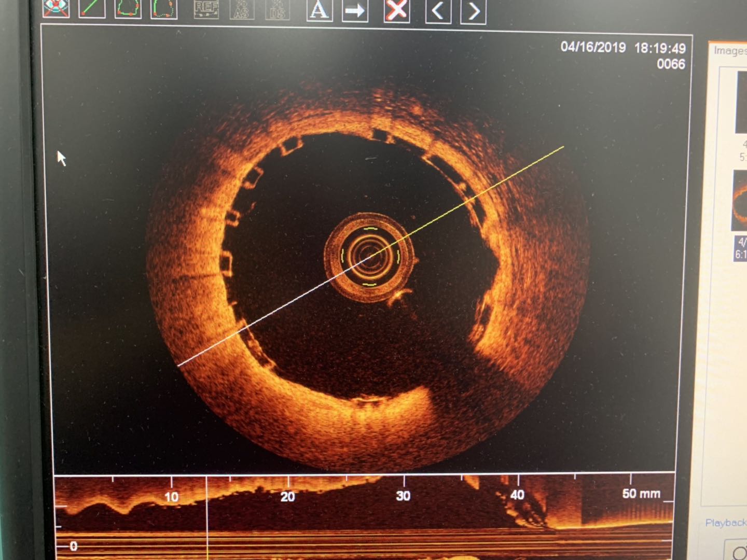Image resolution: width=747 pixels, height=560 pixels.
Task: Click the % DS diameter stenosis icon
Action: coord(278,9)
